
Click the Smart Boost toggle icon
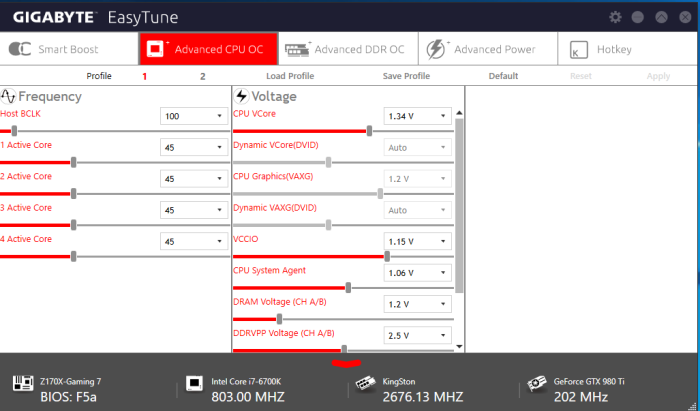[x=20, y=49]
